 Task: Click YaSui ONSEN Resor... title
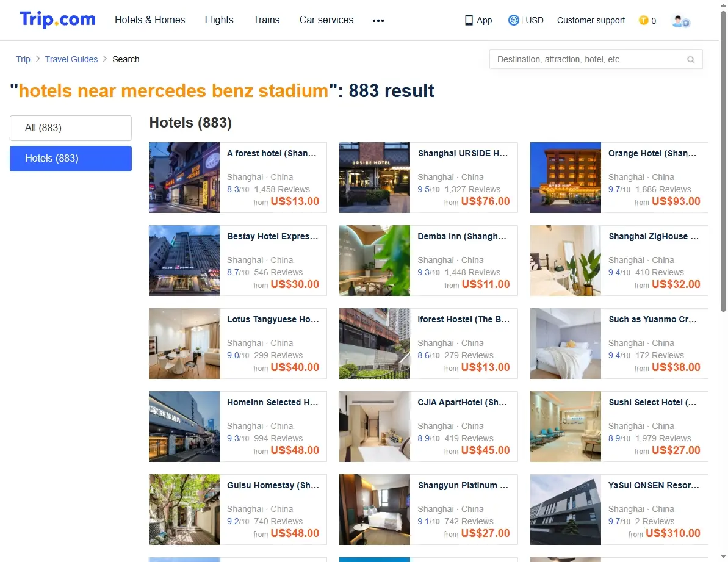click(654, 486)
